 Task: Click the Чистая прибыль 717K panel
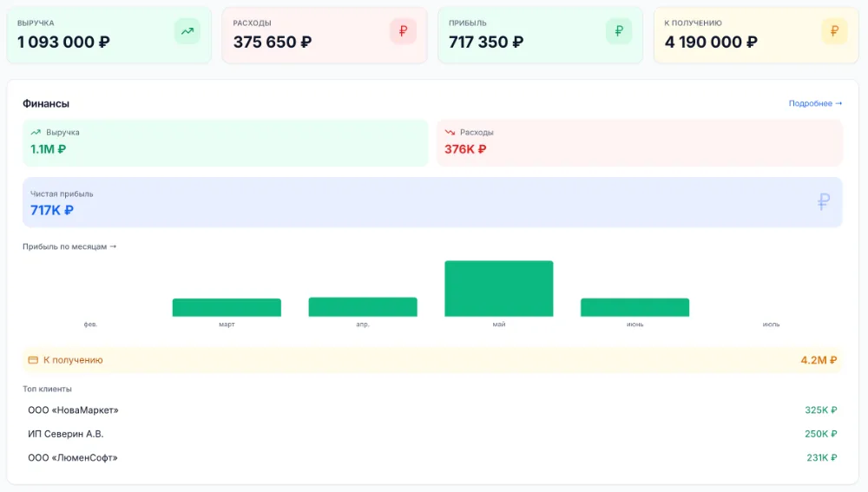click(x=432, y=202)
